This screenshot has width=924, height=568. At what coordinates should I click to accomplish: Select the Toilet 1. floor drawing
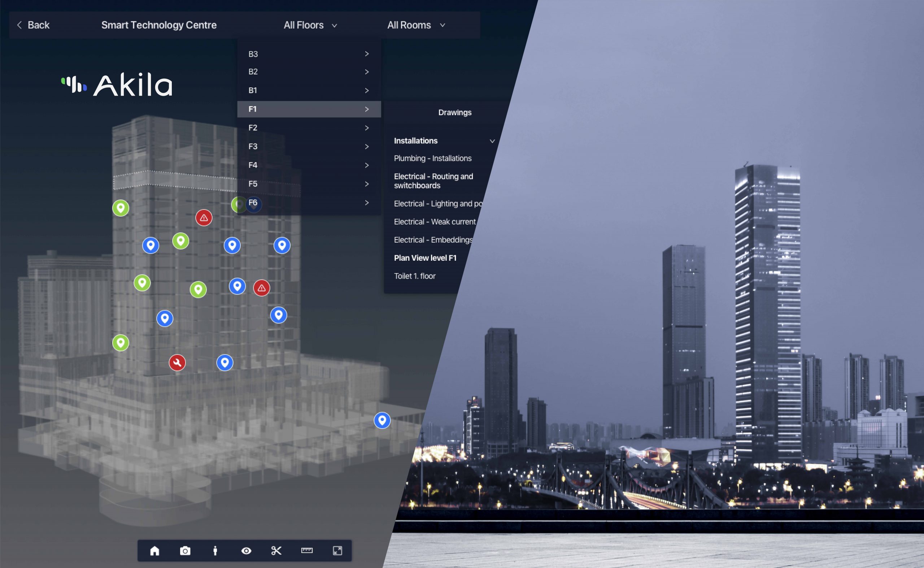(x=414, y=276)
